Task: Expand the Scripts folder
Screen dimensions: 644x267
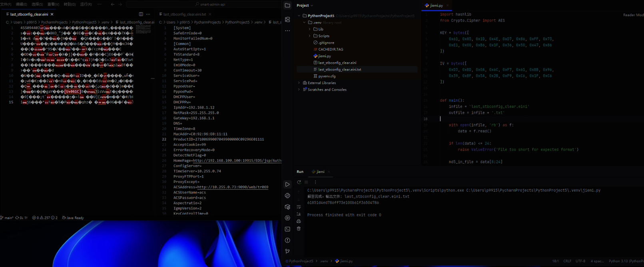Action: point(309,36)
